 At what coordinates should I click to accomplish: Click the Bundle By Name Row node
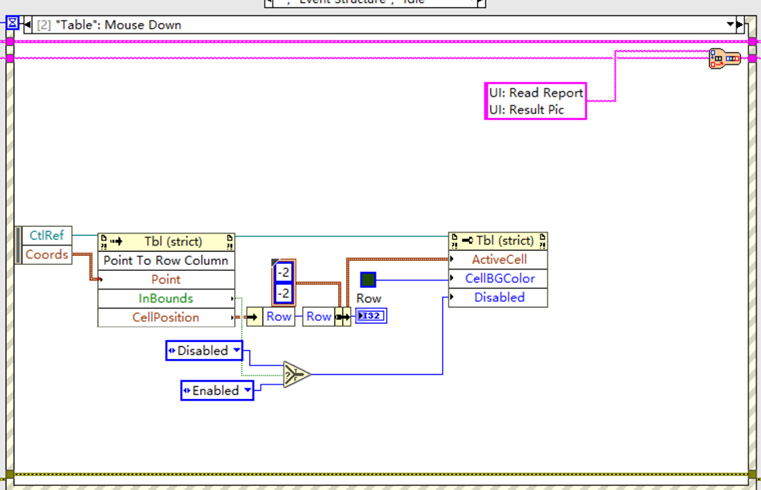click(318, 317)
